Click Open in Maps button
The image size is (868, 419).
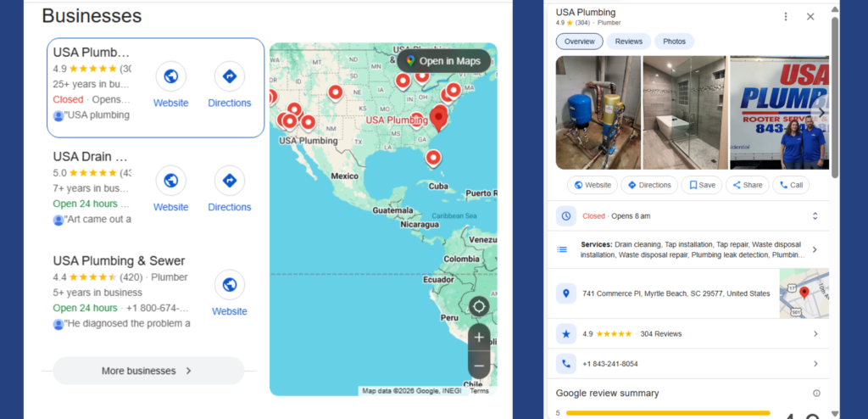(443, 61)
